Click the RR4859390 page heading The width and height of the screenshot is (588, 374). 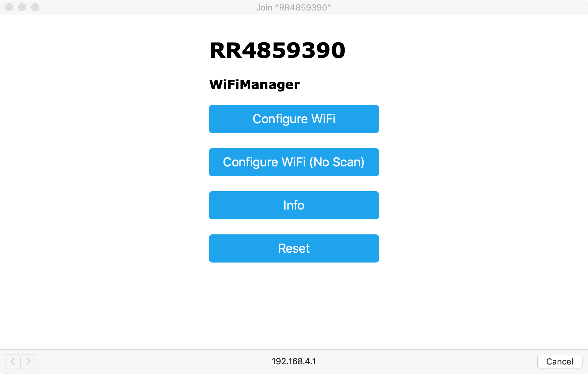pyautogui.click(x=277, y=51)
